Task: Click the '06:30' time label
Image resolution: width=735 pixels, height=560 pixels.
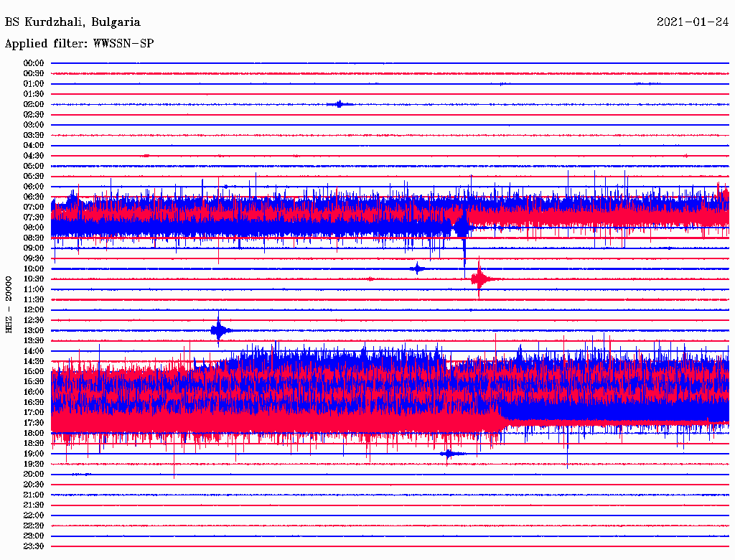Action: 34,197
